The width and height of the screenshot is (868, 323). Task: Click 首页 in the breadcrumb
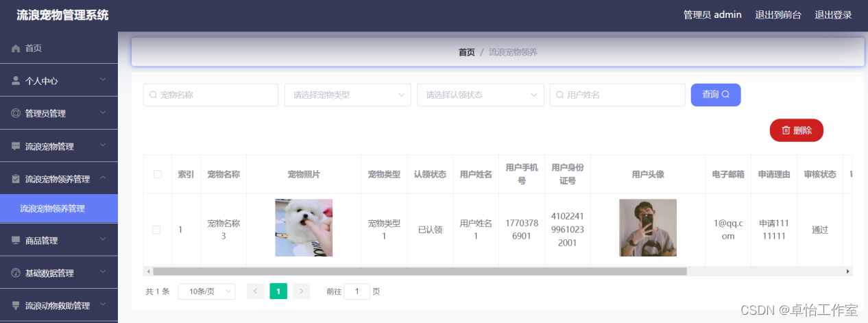coord(466,52)
